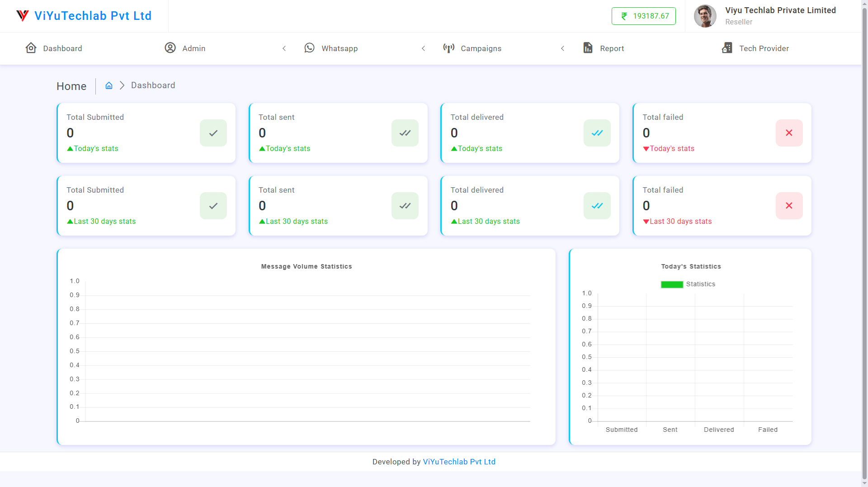868x487 pixels.
Task: Expand the Campaigns menu chevron
Action: pos(562,48)
